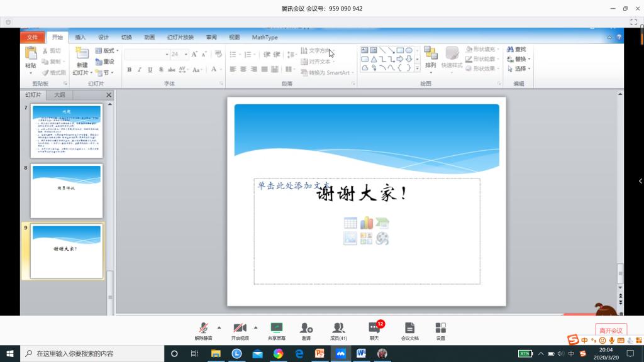Open the 聊天 chat panel
Image resolution: width=644 pixels, height=362 pixels.
pyautogui.click(x=374, y=329)
